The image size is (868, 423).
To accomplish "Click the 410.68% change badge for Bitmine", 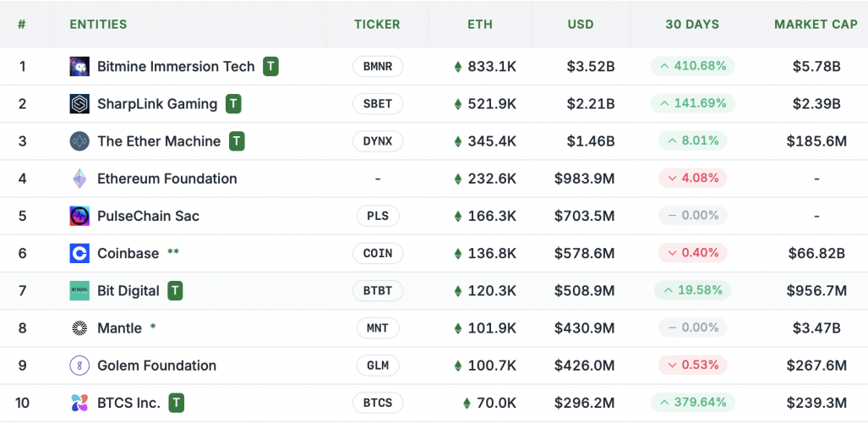I will pos(693,66).
